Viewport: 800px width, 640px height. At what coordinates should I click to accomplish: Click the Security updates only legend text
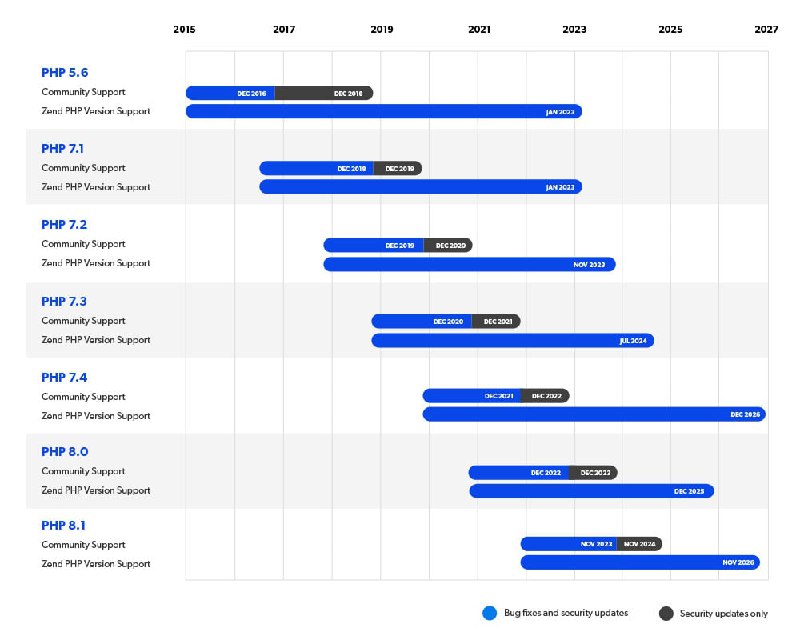(x=723, y=613)
